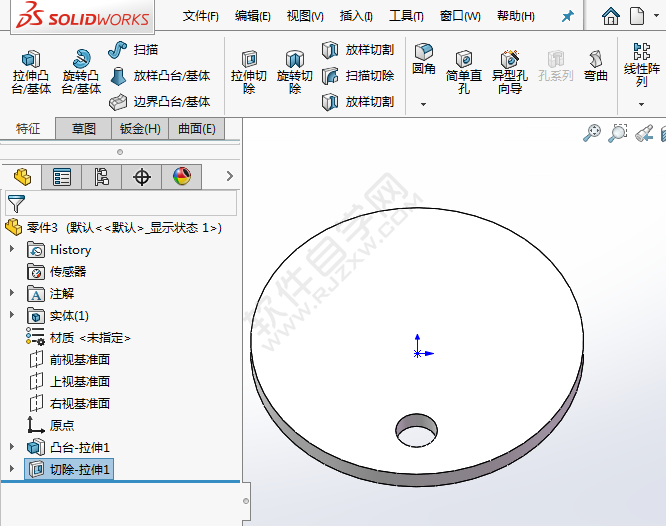
Task: Click Previous View in viewport toolbar
Action: 643,133
